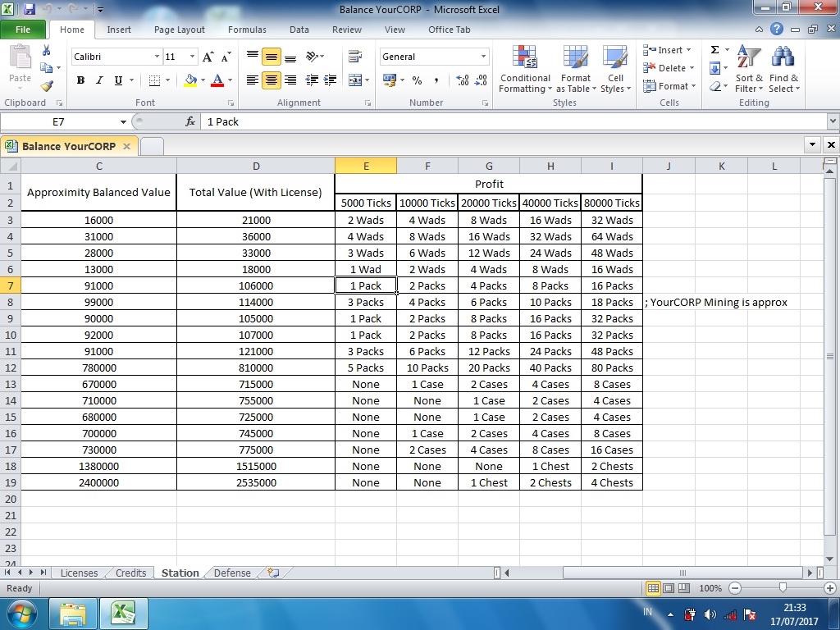Zoom out with the minus button
The width and height of the screenshot is (840, 630).
point(735,588)
